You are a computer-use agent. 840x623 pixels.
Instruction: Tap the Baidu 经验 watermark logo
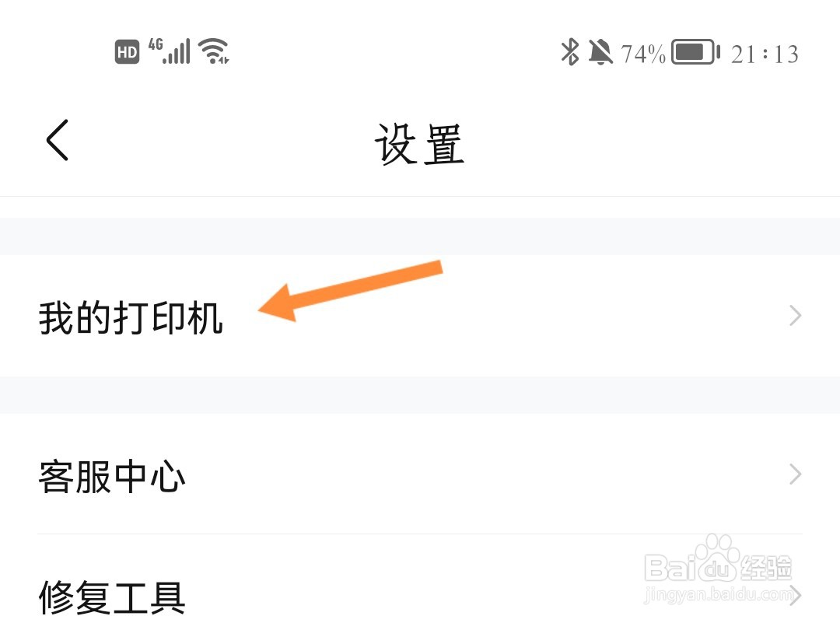click(x=718, y=560)
